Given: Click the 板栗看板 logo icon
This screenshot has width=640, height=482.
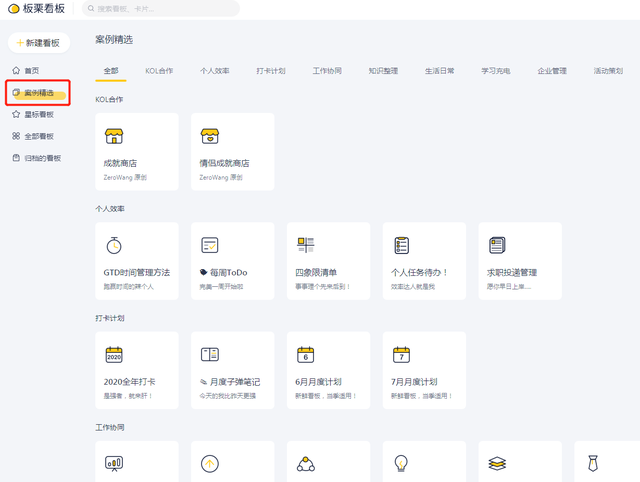Looking at the screenshot, I should click(14, 9).
